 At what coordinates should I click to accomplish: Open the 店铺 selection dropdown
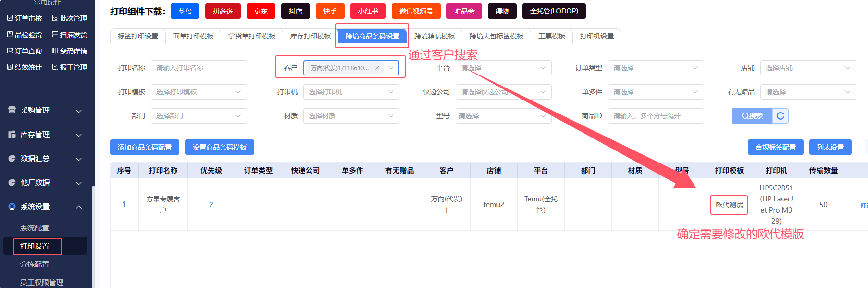(x=807, y=68)
